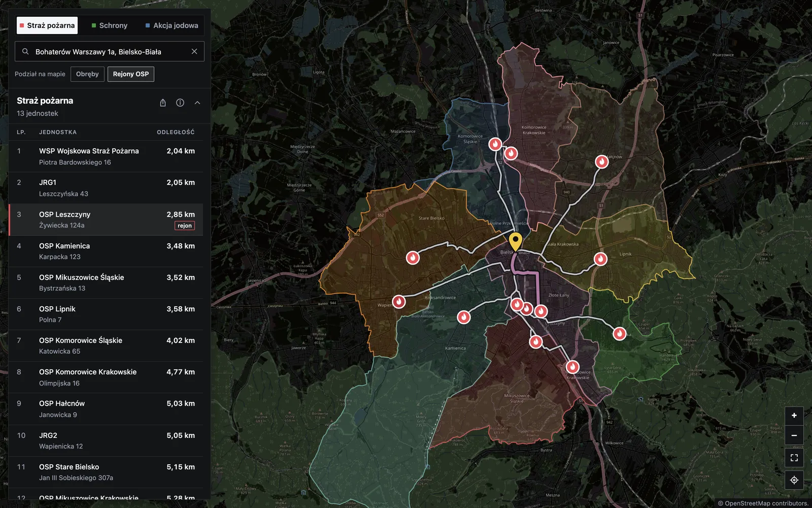Viewport: 812px width, 508px height.
Task: Zoom out on the map
Action: coord(794,435)
